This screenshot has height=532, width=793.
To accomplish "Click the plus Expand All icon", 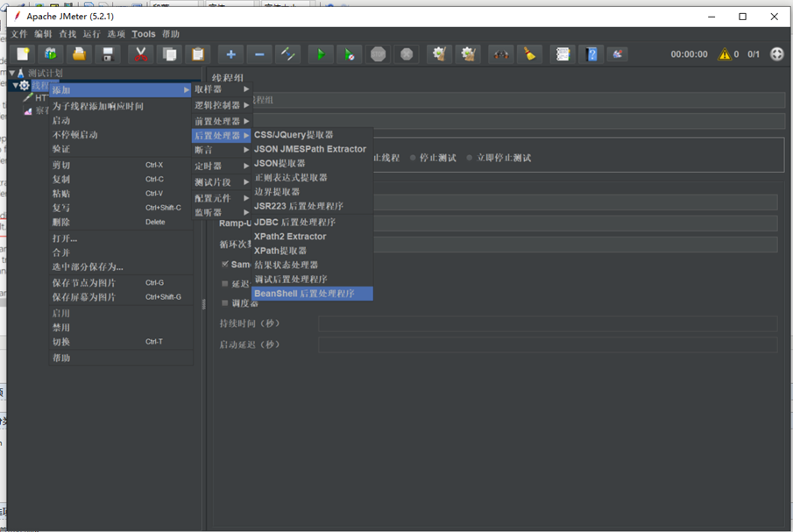I will (x=231, y=54).
